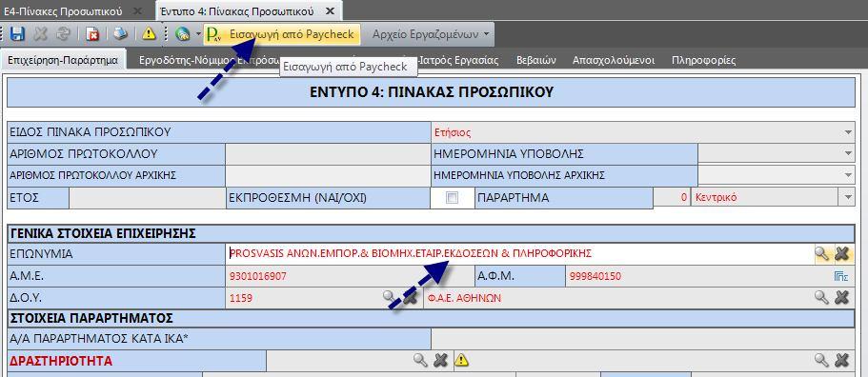Click the ΓΕΝΙΚΑ ΣΤΟΙΧΕΙΑ ΕΠΙΧΕΙΡΗΣΗΣ section header
The width and height of the screenshot is (868, 377).
click(431, 233)
